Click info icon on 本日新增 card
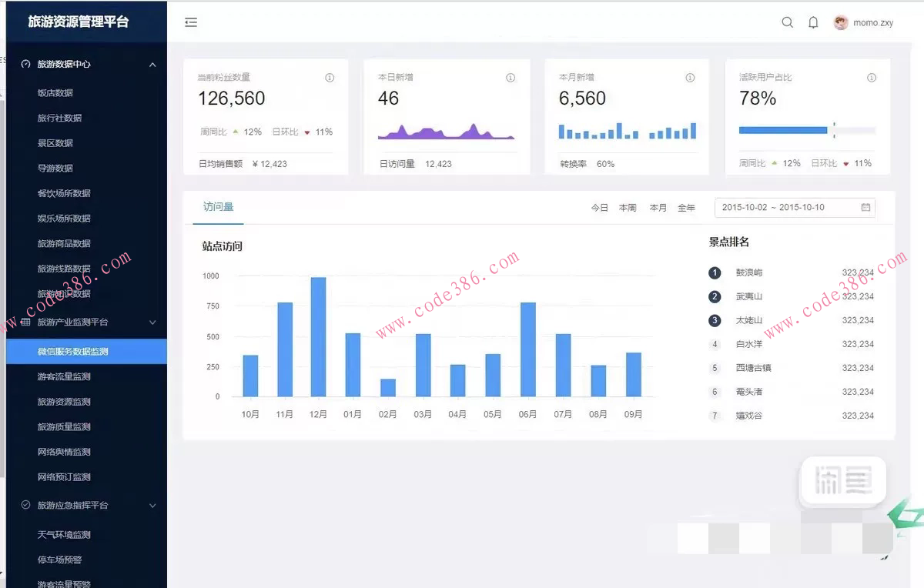Image resolution: width=924 pixels, height=588 pixels. pyautogui.click(x=510, y=78)
